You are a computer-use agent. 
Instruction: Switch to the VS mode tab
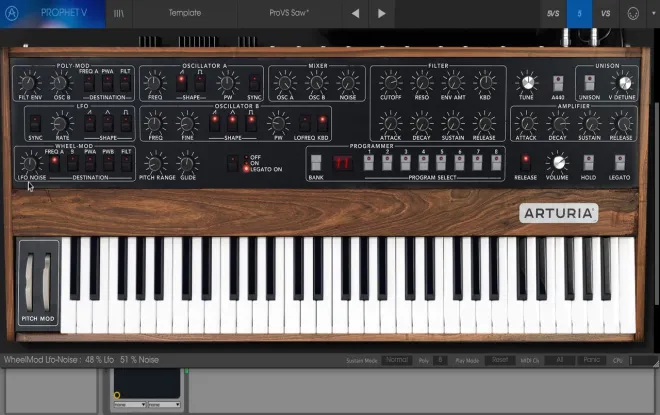click(605, 13)
